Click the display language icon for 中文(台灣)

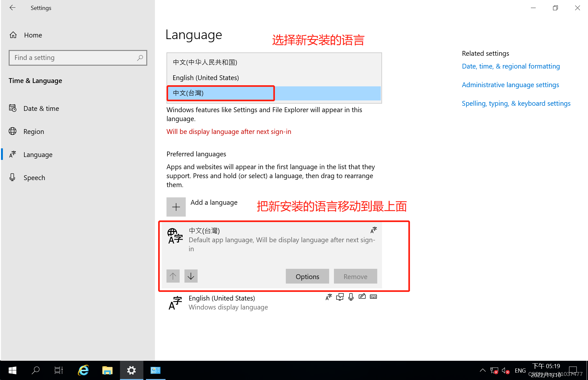[x=374, y=230]
